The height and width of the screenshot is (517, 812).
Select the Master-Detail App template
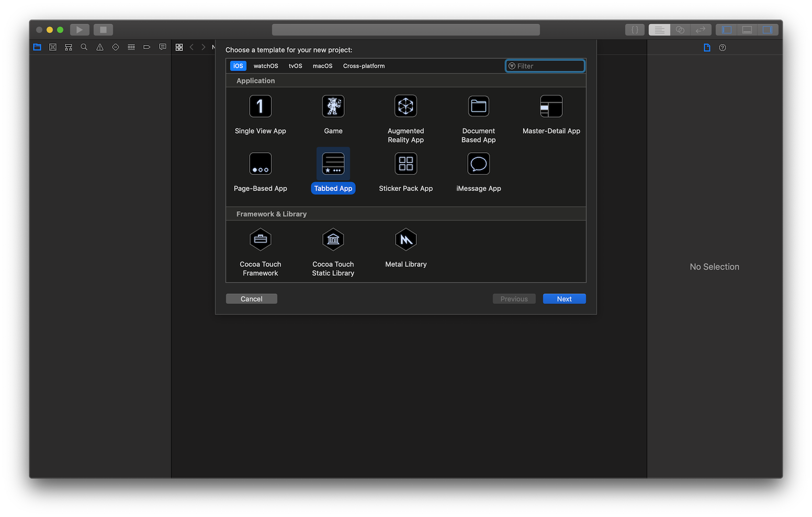[x=551, y=115]
